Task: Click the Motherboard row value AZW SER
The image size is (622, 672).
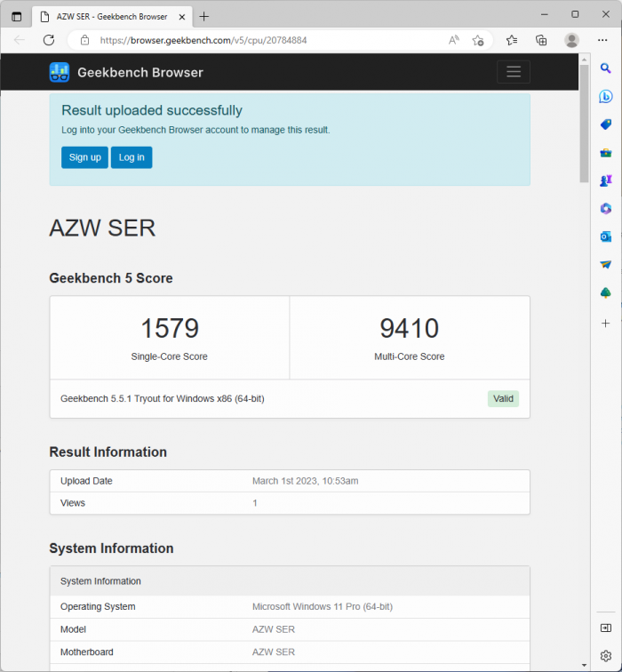Action: [274, 652]
